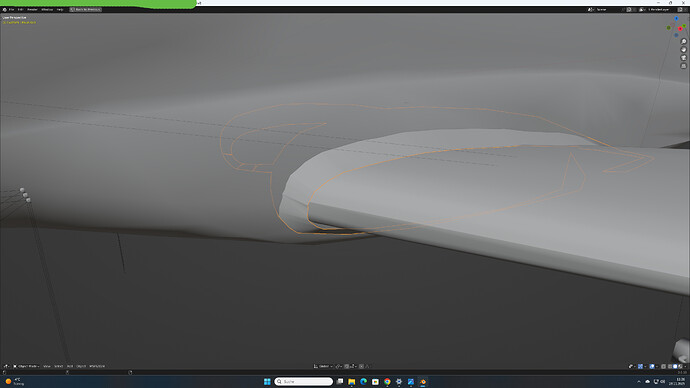The height and width of the screenshot is (388, 690).
Task: Switch perspective/orthographic with grid icon
Action: click(683, 66)
